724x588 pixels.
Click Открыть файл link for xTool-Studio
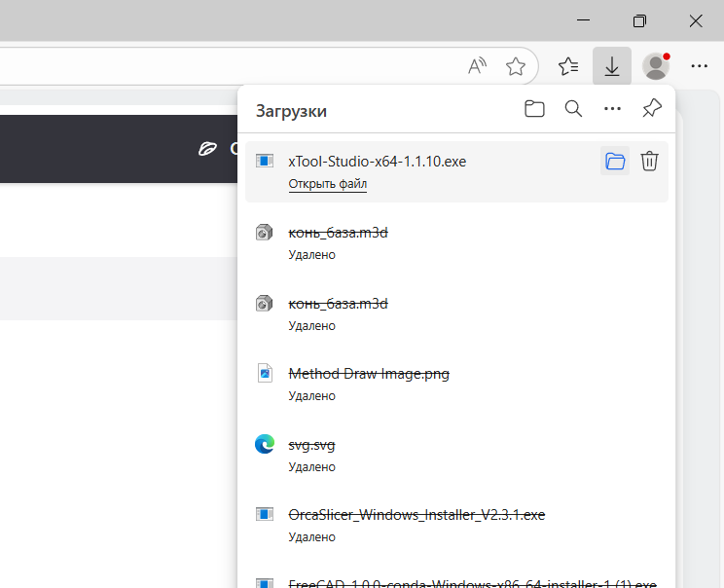point(327,184)
